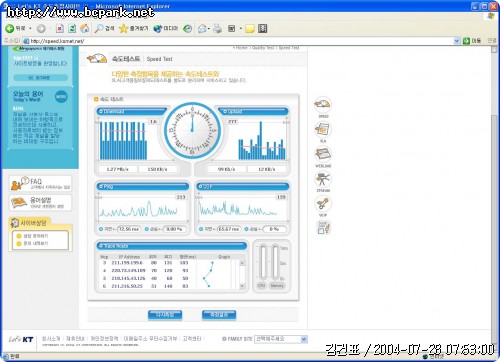Select the SLA test side icon
This screenshot has height=362, width=500.
tap(323, 130)
